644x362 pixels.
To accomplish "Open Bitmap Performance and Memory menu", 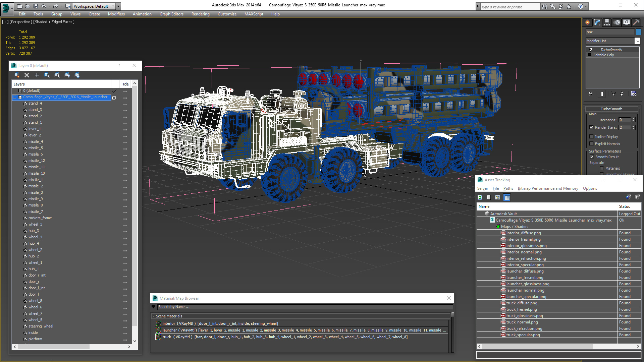I will 548,188.
